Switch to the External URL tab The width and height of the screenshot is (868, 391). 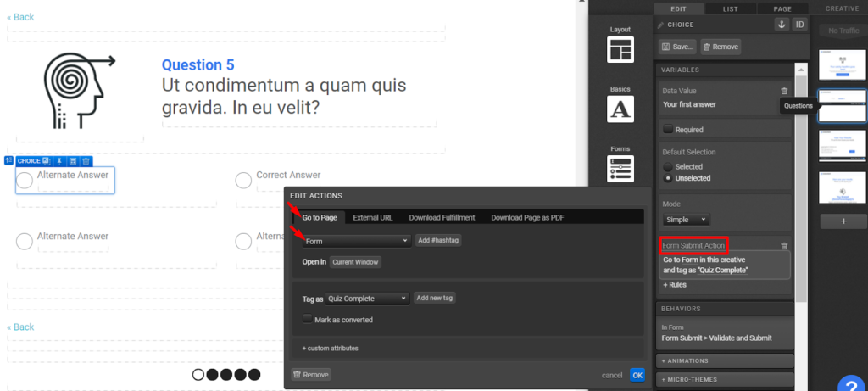373,218
